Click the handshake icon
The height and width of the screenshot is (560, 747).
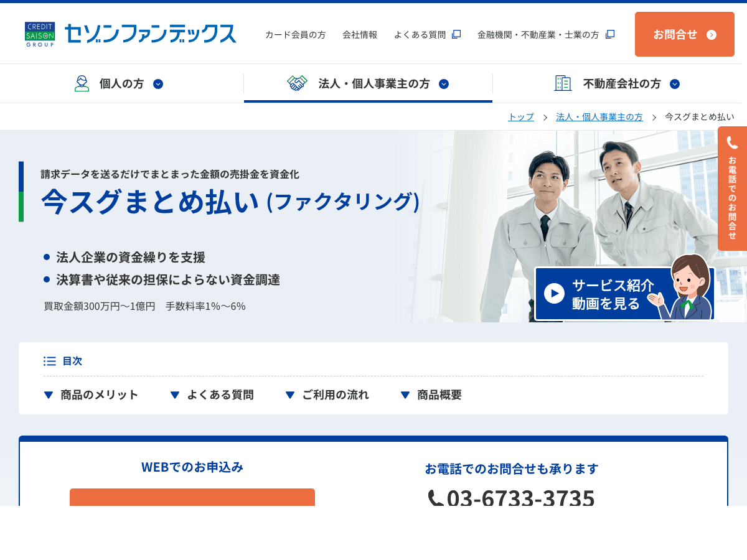pos(298,83)
